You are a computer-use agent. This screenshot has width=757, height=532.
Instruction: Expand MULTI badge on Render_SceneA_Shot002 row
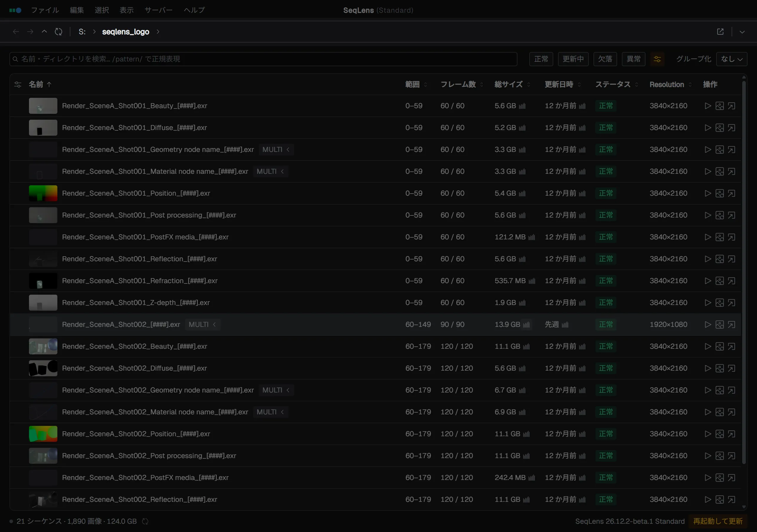click(203, 325)
